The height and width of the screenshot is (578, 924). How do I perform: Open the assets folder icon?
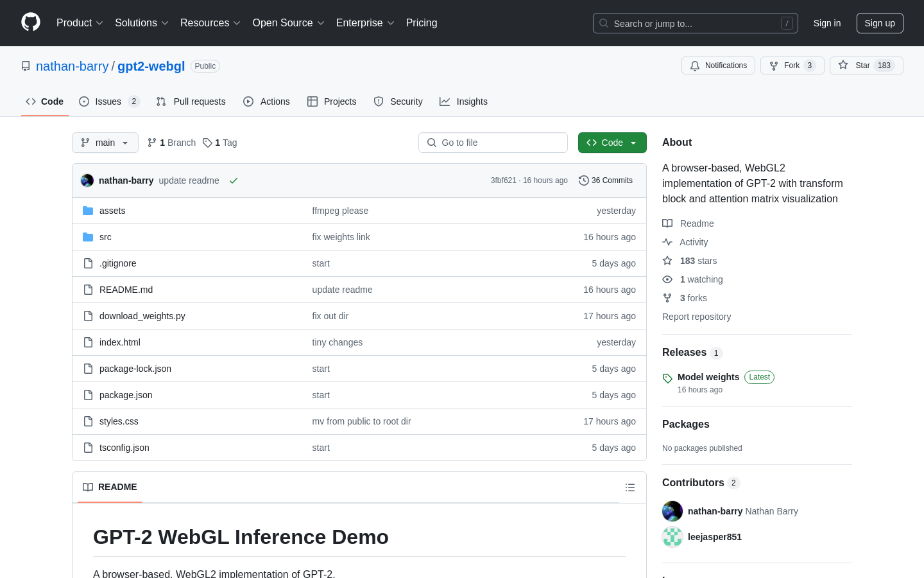tap(88, 211)
